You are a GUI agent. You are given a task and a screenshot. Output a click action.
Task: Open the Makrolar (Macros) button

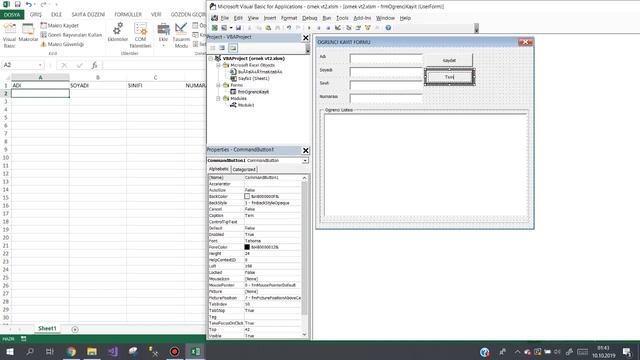coord(28,33)
